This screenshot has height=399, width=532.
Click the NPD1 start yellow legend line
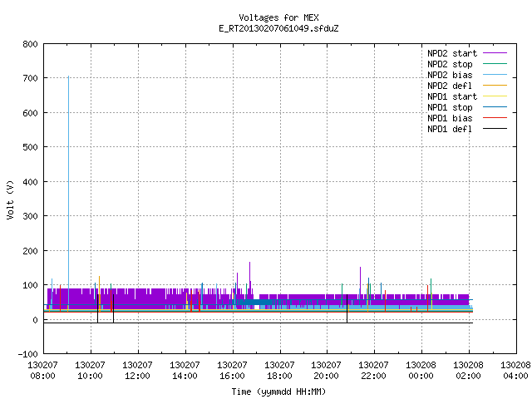[x=495, y=96]
